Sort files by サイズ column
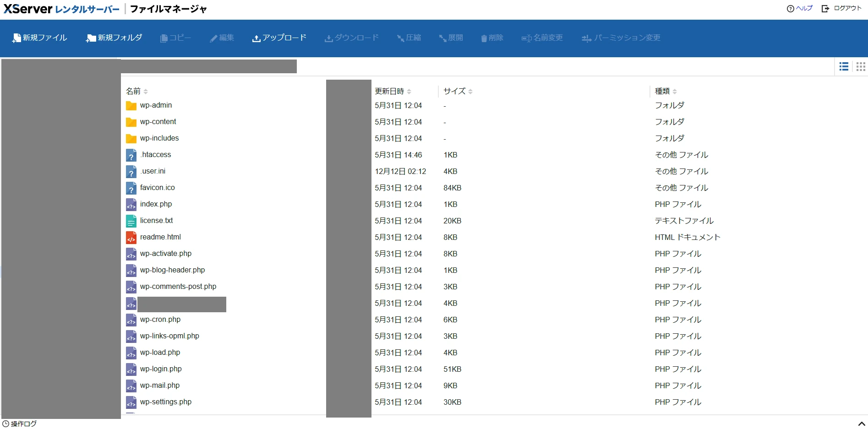 click(x=458, y=92)
